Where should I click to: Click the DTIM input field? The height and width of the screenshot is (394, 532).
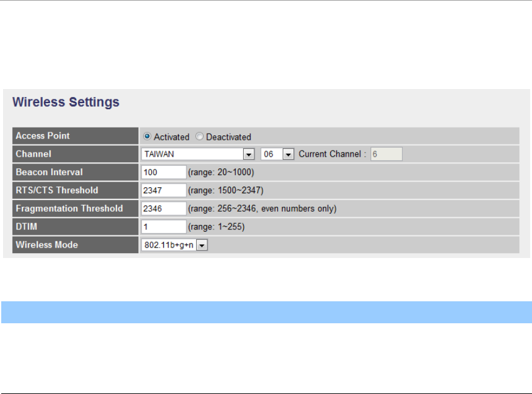click(x=164, y=226)
